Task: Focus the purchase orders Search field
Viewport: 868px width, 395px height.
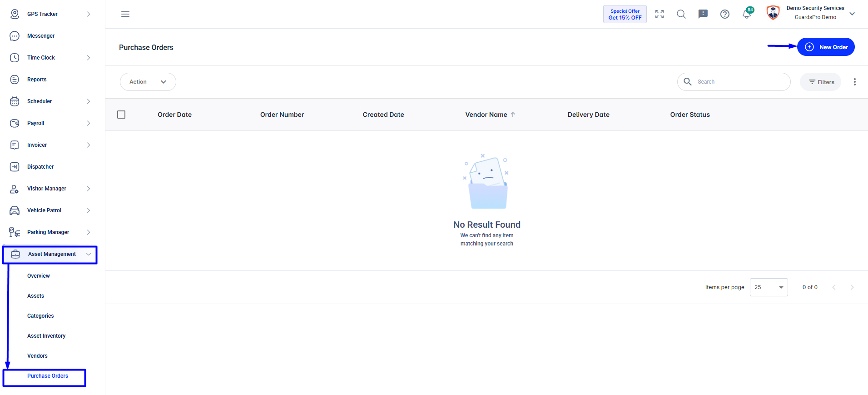Action: [734, 82]
